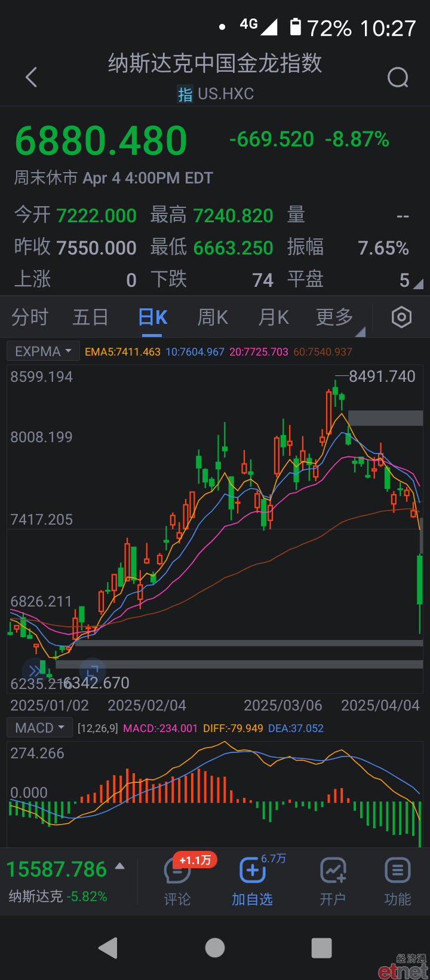Tap the 加自选 label
430x980 pixels.
coord(252,899)
